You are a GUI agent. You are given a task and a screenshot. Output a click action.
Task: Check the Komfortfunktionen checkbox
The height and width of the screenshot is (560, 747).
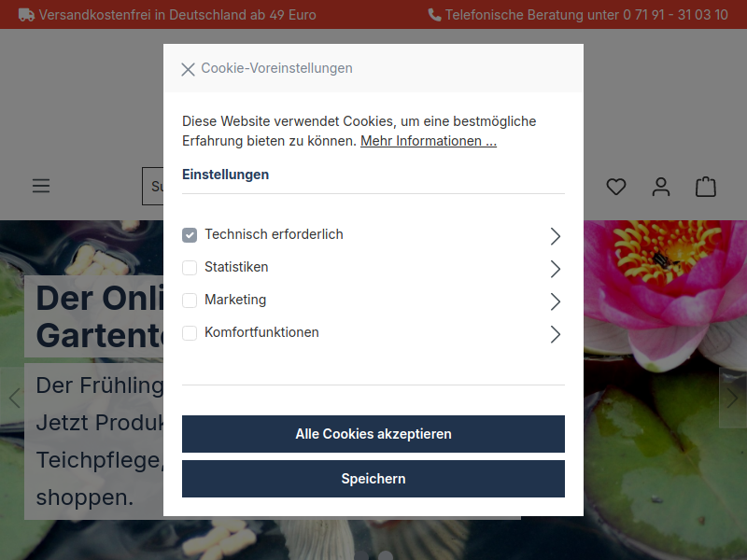coord(190,333)
